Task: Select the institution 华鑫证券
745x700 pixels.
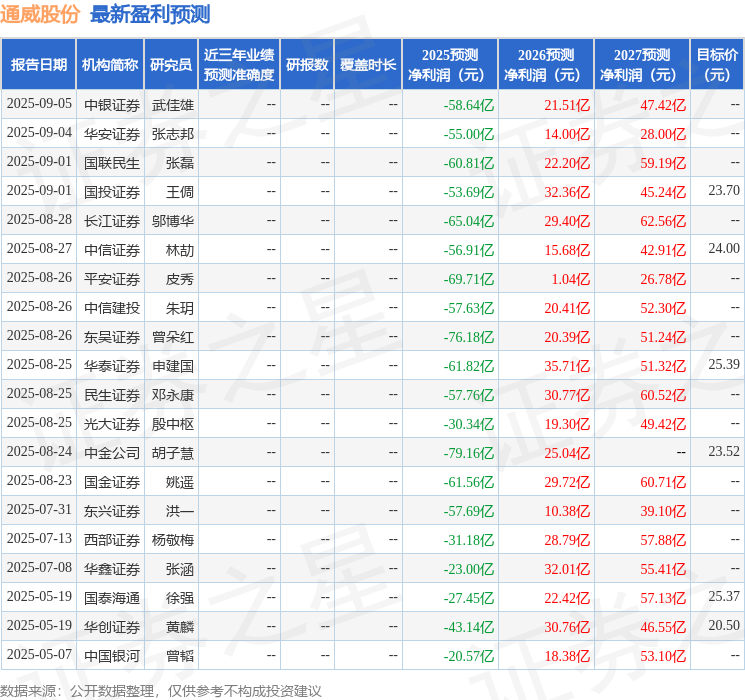Action: [112, 568]
